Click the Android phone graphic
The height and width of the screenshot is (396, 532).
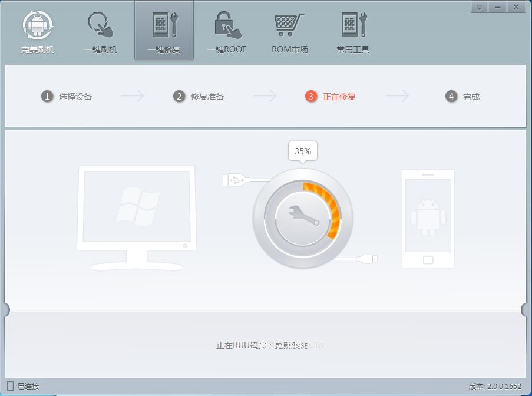(x=428, y=219)
